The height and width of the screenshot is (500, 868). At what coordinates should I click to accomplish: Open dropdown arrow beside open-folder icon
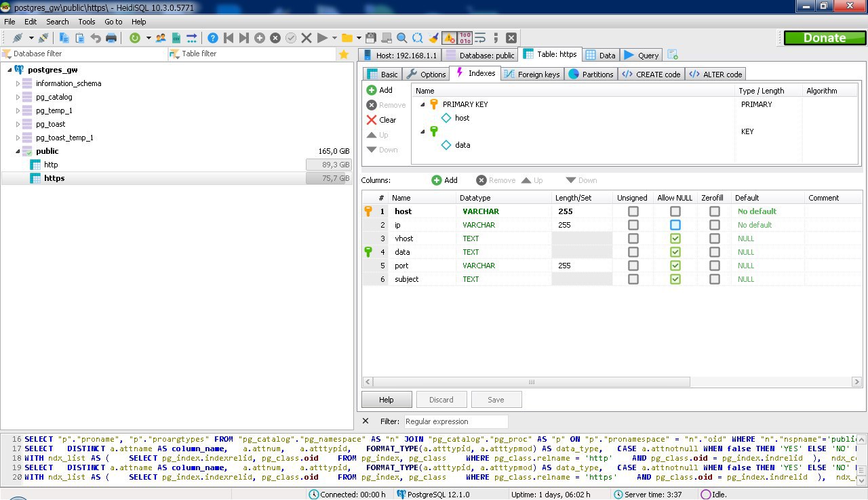click(x=359, y=38)
